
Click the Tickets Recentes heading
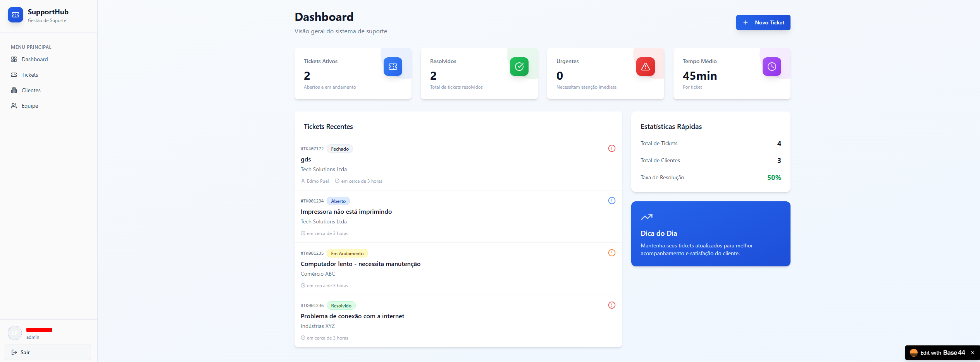328,127
